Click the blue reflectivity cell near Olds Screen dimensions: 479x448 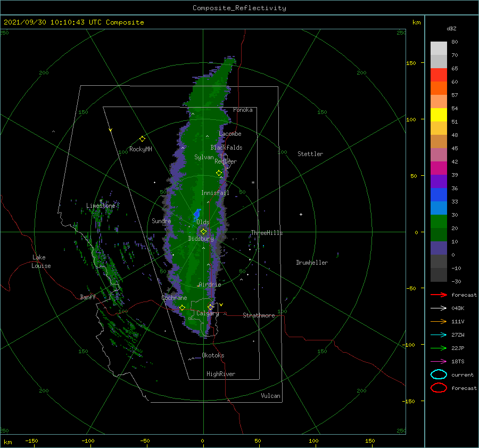point(197,214)
